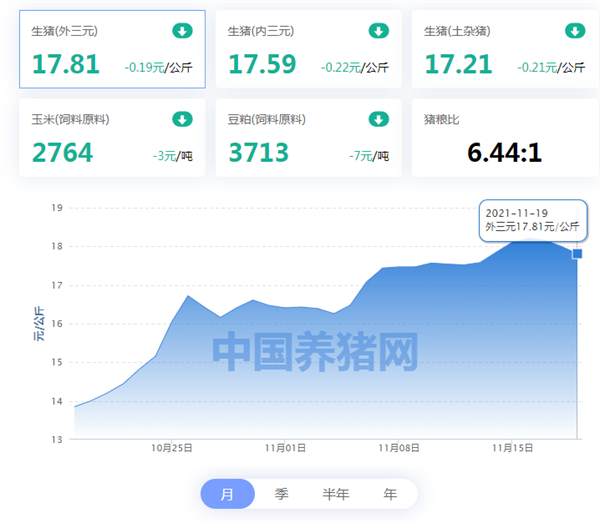The width and height of the screenshot is (600, 523).
Task: Click the -3元/吨 change text
Action: tap(173, 156)
